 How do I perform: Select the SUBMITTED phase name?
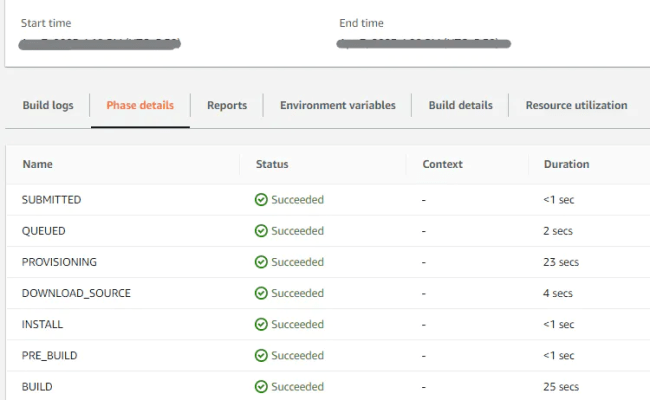[x=51, y=200]
